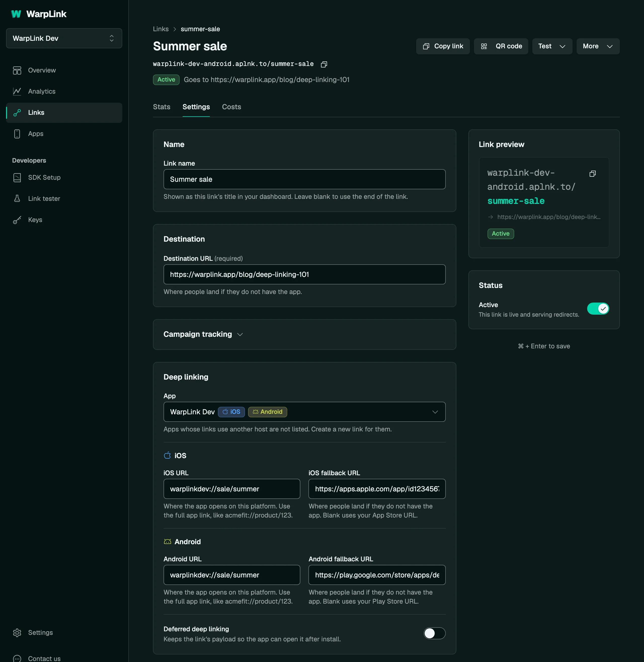Open Analytics chart icon in sidebar
Viewport: 644px width, 662px height.
coord(17,91)
